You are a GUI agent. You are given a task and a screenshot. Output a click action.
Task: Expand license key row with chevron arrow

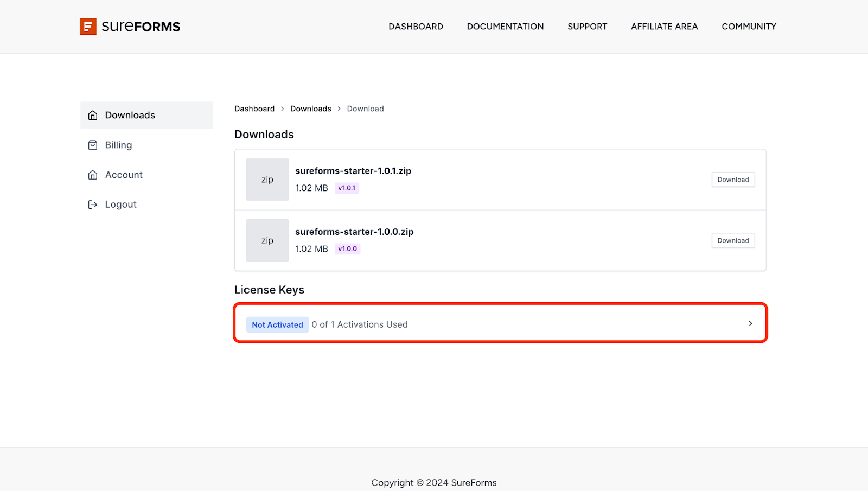tap(750, 323)
